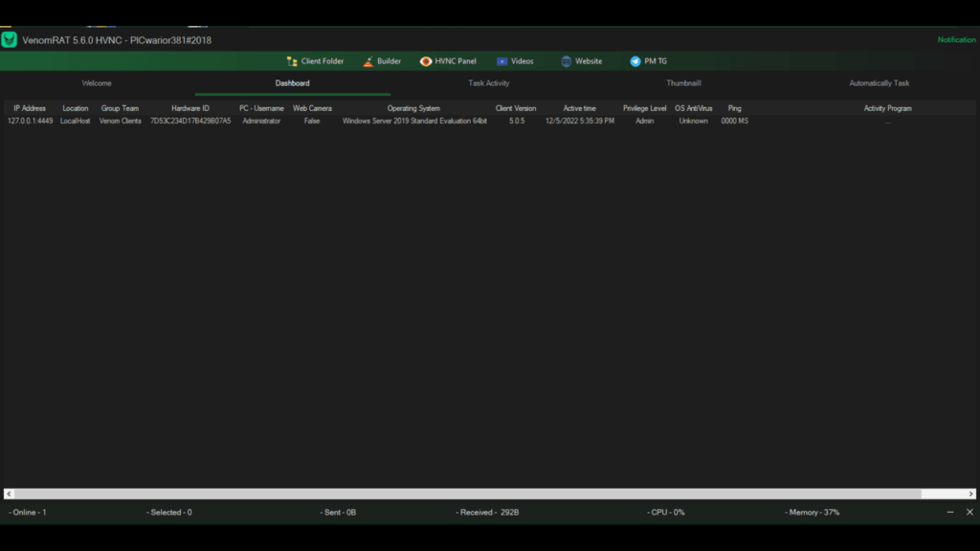Click the Client Folder icon

coord(292,61)
